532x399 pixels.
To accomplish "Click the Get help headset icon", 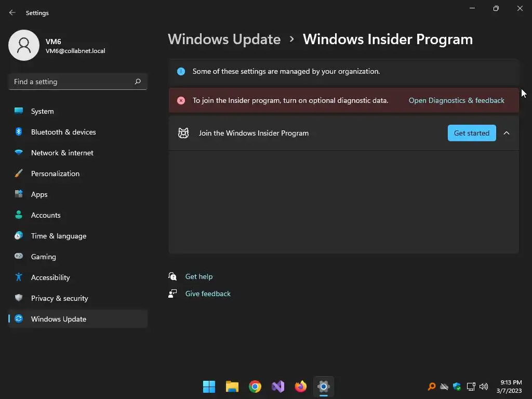I will (x=172, y=276).
